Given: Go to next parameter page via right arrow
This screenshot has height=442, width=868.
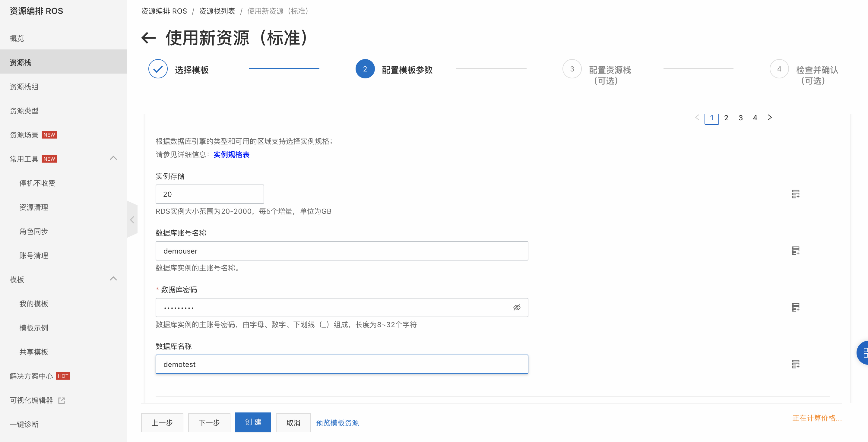Looking at the screenshot, I should 770,118.
